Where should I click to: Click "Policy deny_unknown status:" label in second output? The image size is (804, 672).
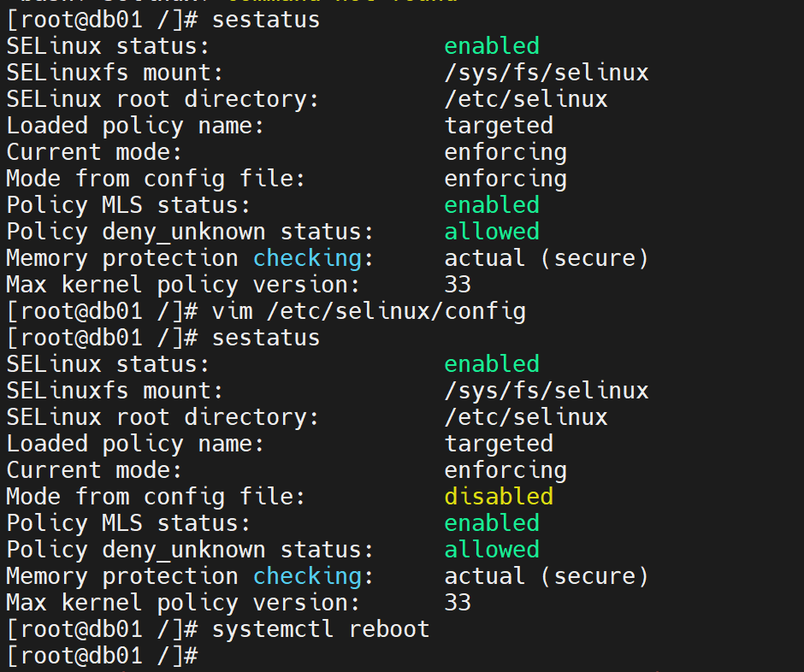click(x=190, y=551)
